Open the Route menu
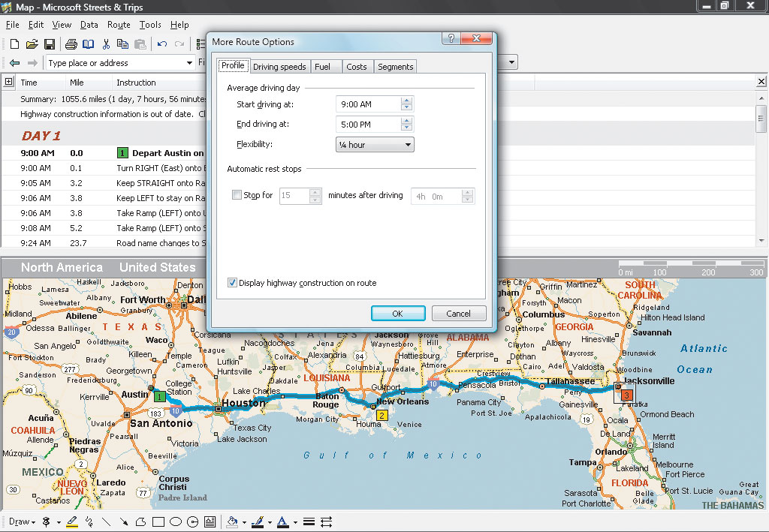 coord(119,25)
